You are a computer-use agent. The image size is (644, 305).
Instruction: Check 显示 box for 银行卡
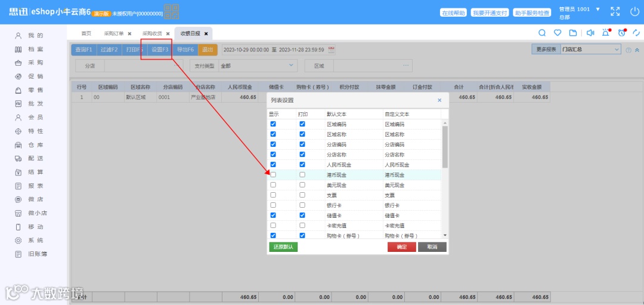pyautogui.click(x=273, y=205)
